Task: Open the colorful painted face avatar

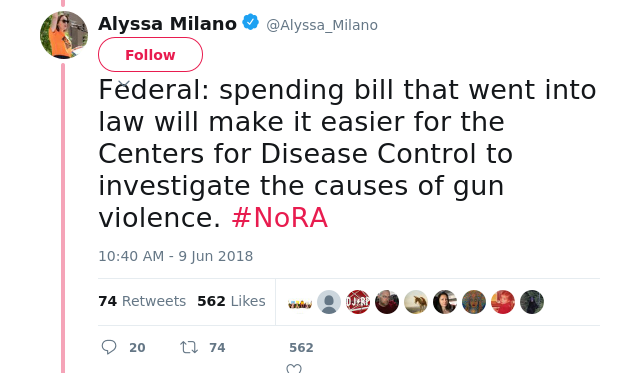Action: pos(474,302)
